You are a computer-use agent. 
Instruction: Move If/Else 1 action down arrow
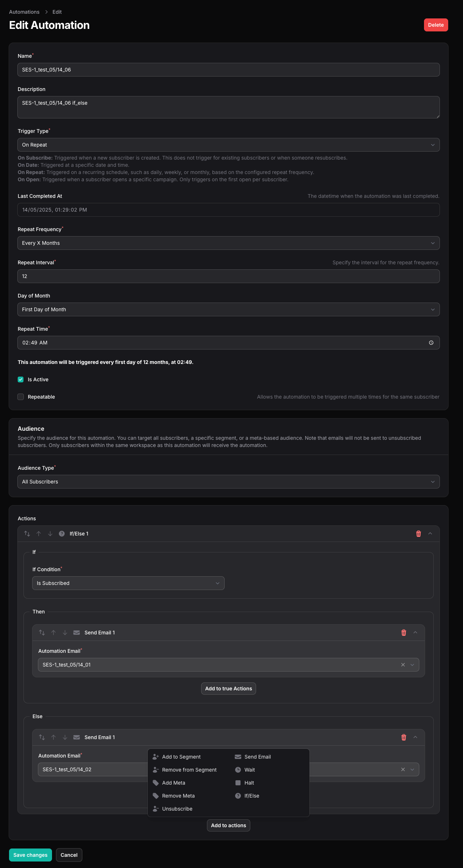pos(50,534)
